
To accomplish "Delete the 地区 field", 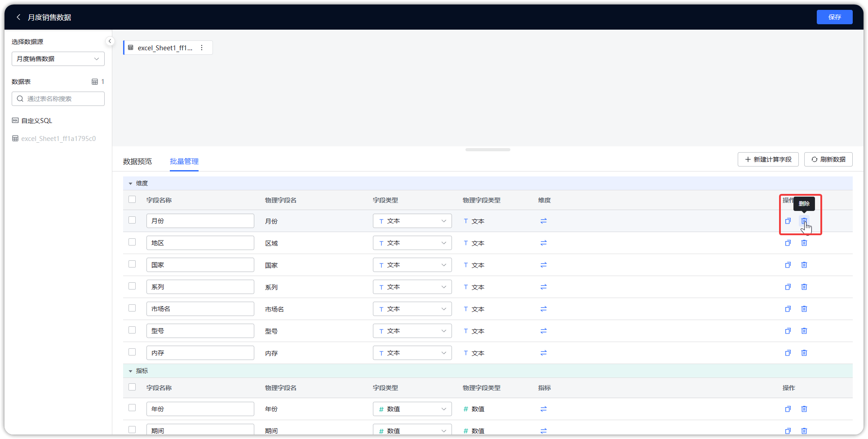I will pyautogui.click(x=804, y=243).
